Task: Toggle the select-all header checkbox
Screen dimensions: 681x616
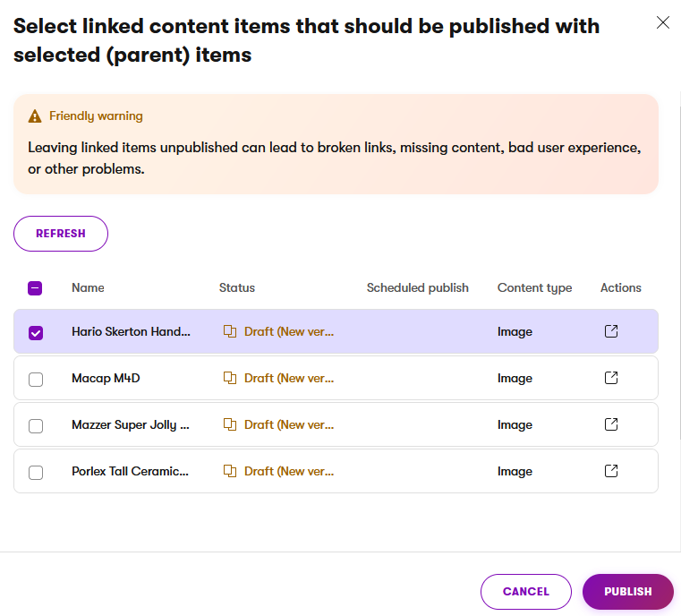Action: (35, 288)
